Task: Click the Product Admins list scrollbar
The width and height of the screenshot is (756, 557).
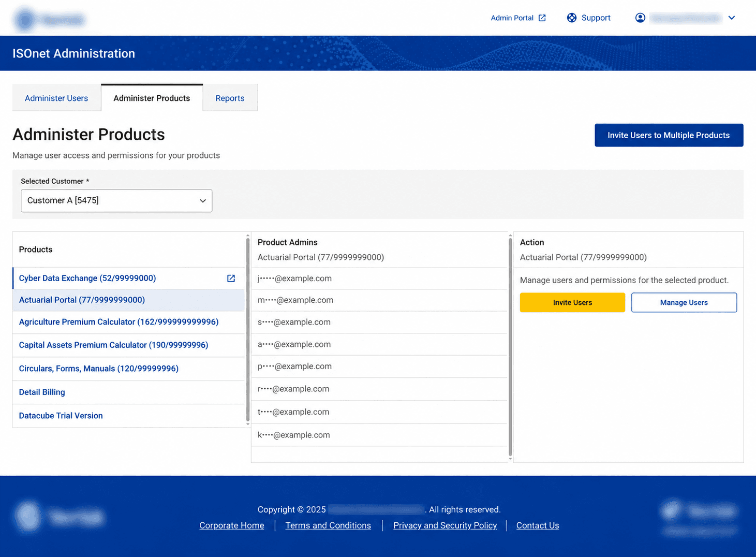Action: pyautogui.click(x=510, y=346)
